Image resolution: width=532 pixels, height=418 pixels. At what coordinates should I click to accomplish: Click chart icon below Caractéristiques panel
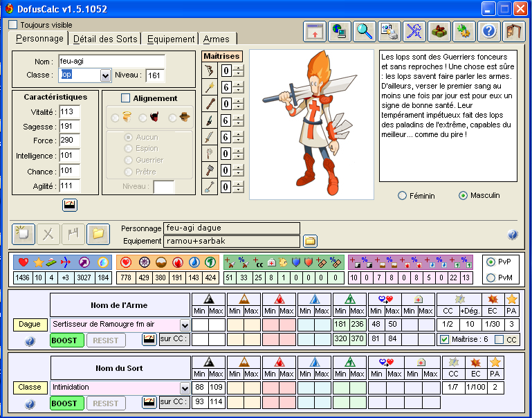click(x=70, y=205)
